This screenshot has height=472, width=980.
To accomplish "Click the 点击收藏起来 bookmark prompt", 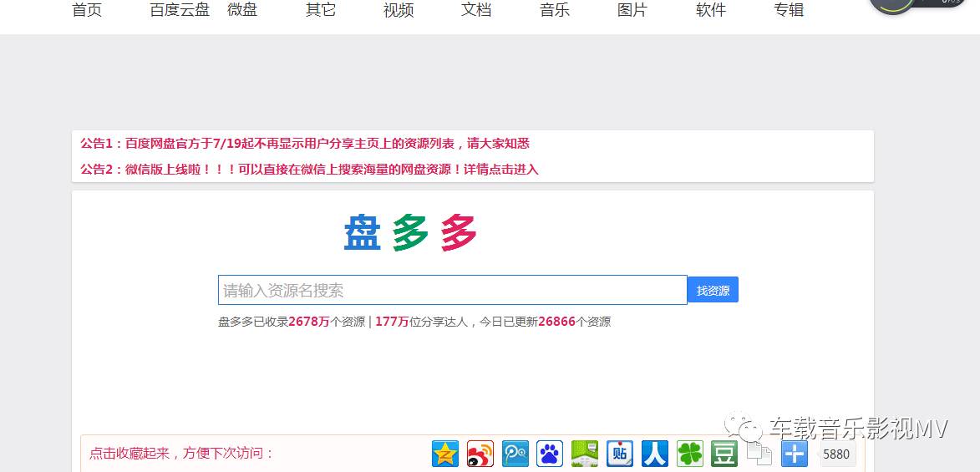I will (182, 454).
